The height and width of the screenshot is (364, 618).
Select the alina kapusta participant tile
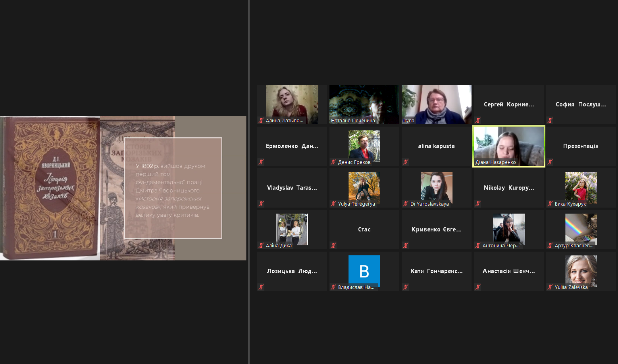click(x=436, y=146)
